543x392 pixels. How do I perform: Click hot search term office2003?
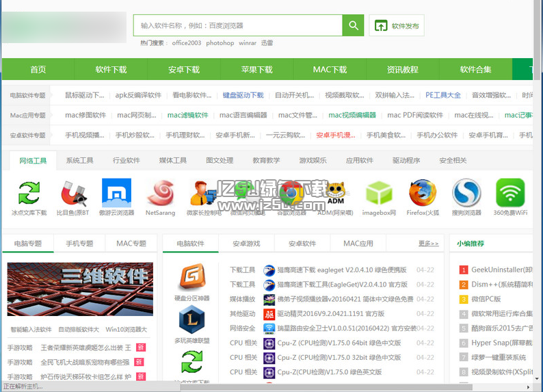pyautogui.click(x=186, y=43)
